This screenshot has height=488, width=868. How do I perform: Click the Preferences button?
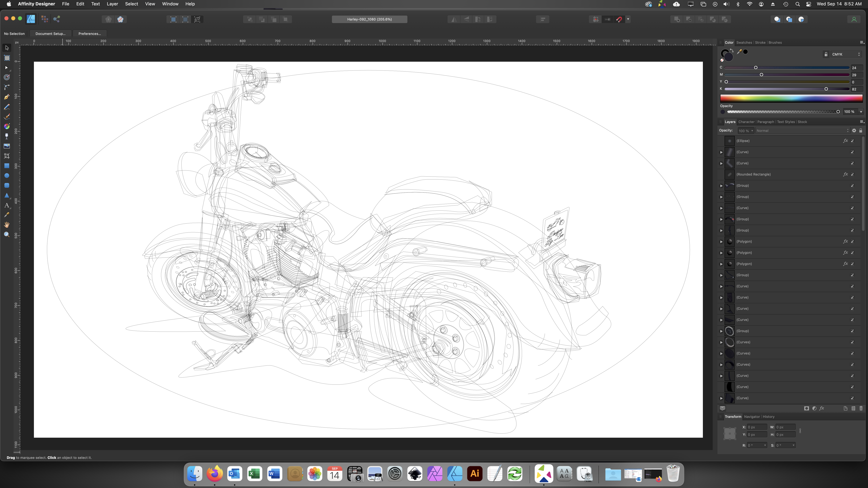tap(90, 34)
